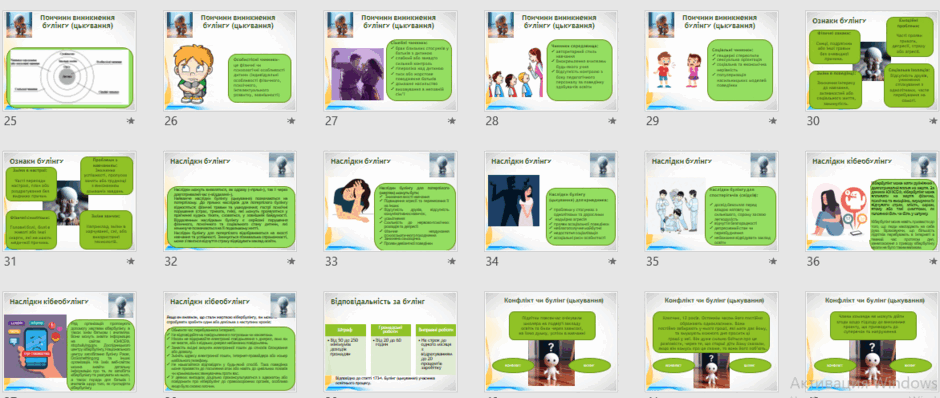
Task: Choose slide 29 thumbnail with two quarrelling kids
Action: [712, 61]
